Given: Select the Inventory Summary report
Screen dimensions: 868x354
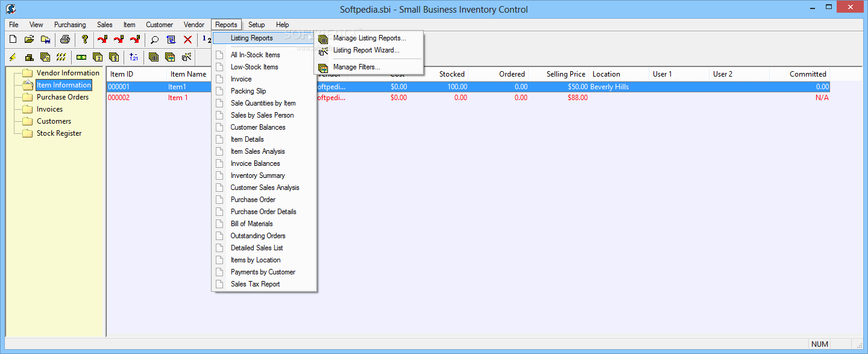Looking at the screenshot, I should point(264,175).
